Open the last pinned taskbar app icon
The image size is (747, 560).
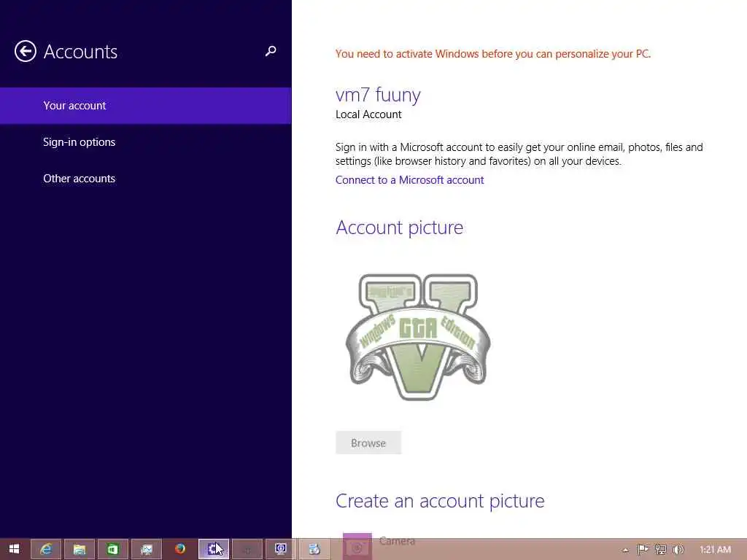coord(314,549)
